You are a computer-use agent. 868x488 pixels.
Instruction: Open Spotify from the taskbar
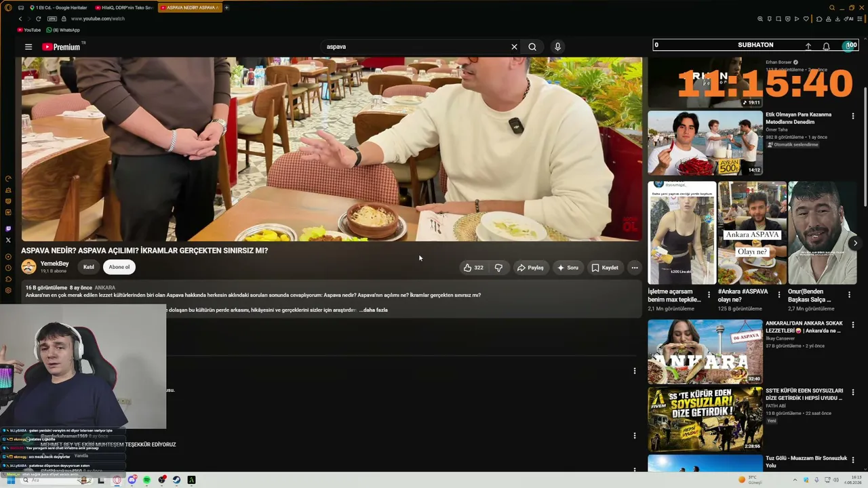[x=147, y=480]
